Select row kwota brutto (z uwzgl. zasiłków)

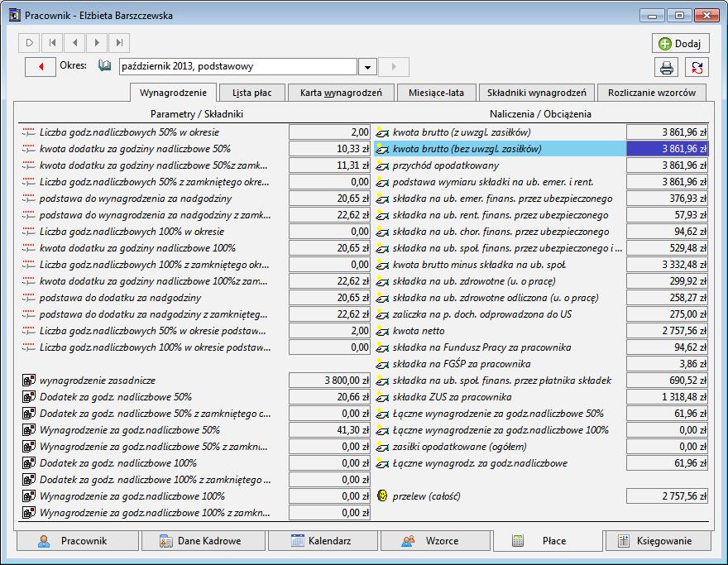click(x=541, y=132)
